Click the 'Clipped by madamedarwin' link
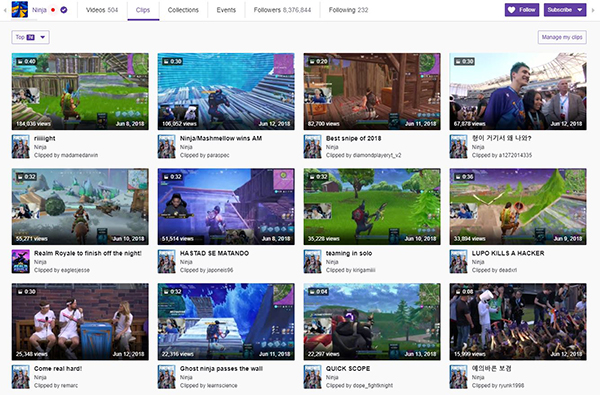The width and height of the screenshot is (600, 395). pyautogui.click(x=66, y=155)
